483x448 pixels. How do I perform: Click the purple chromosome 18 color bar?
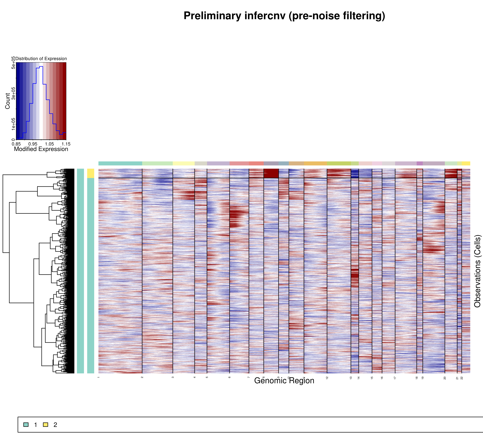(420, 163)
